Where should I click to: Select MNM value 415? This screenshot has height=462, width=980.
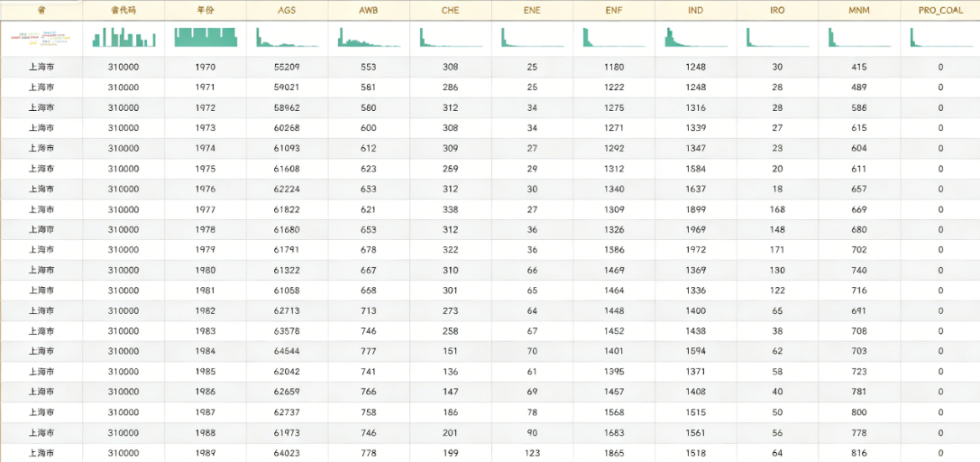[x=859, y=68]
